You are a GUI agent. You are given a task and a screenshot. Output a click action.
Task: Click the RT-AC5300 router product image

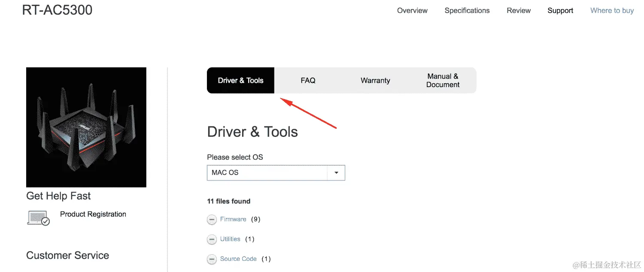86,127
